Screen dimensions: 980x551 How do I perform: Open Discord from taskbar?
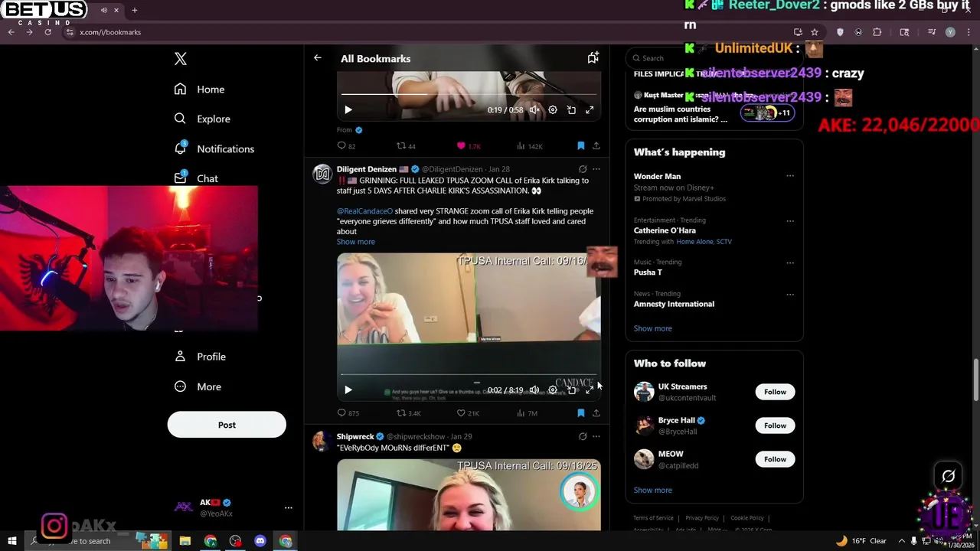[x=260, y=541]
